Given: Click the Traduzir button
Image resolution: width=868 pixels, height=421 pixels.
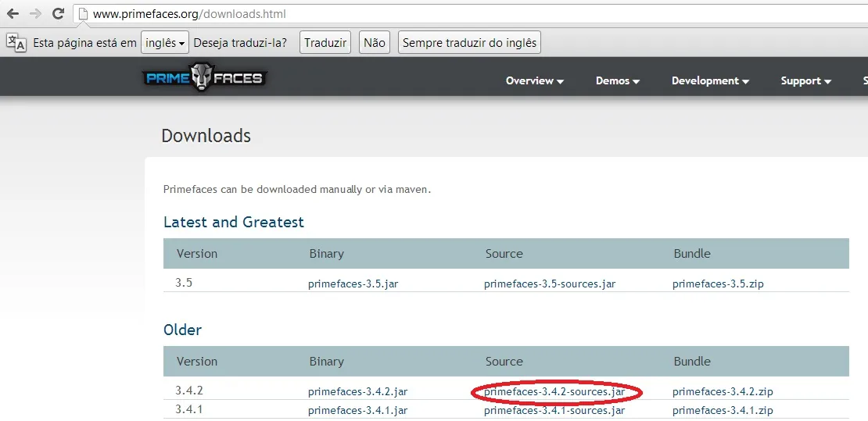Looking at the screenshot, I should point(325,43).
